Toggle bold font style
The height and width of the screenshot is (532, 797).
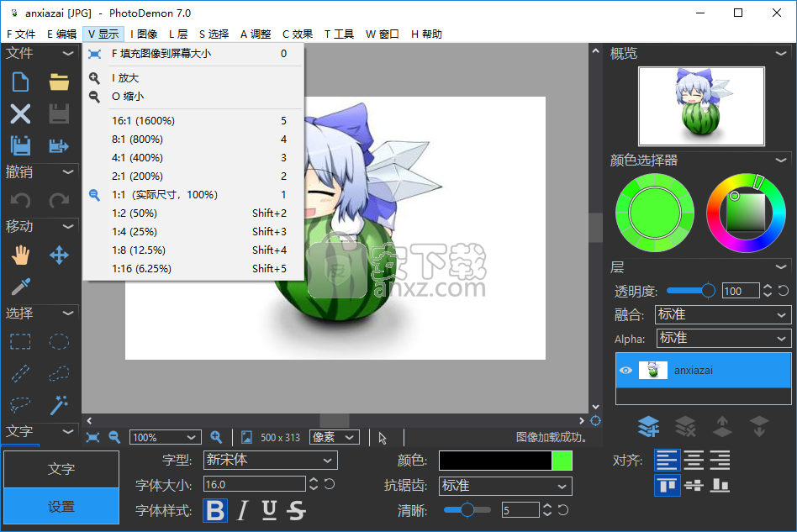[215, 510]
